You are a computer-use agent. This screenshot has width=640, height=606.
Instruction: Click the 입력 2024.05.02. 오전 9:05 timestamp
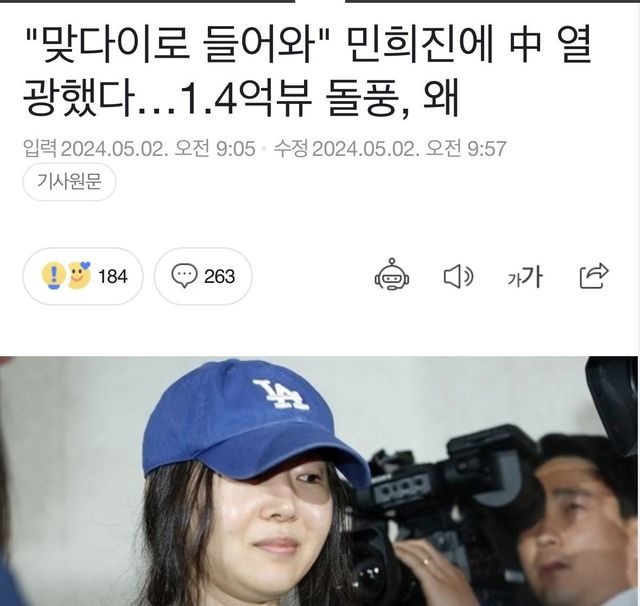click(139, 148)
